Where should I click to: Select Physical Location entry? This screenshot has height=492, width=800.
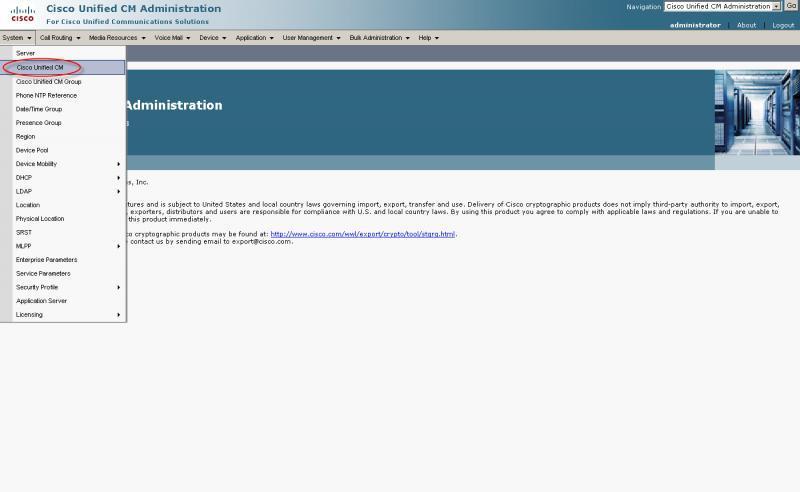pos(63,219)
